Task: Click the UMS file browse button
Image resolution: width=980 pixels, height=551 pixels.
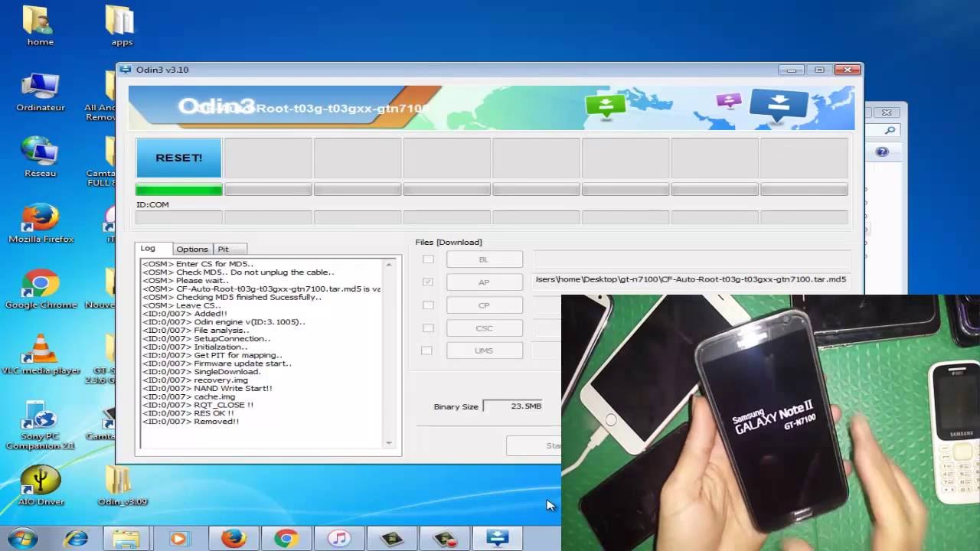Action: tap(484, 350)
